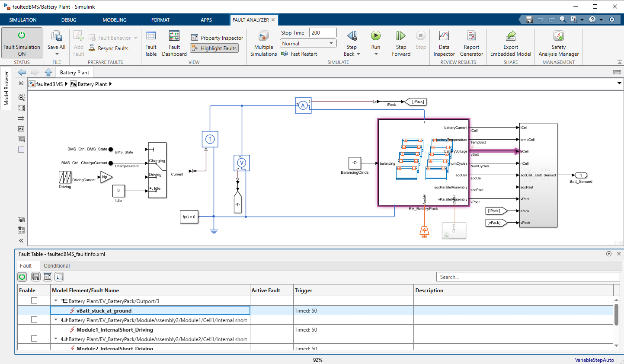Open the Run dropdown arrow

[x=376, y=54]
